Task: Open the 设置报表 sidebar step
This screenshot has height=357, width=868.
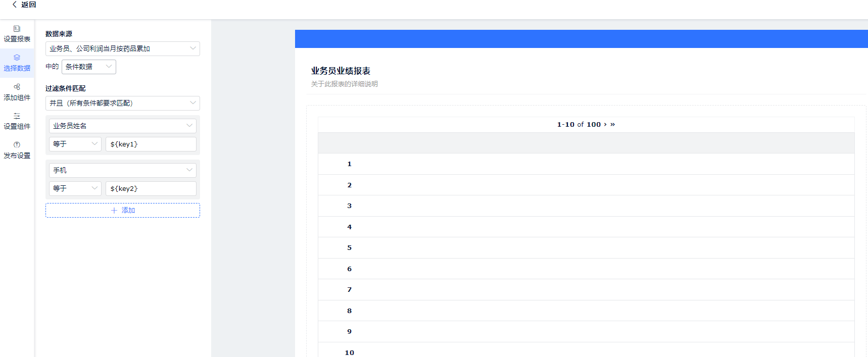Action: 17,34
